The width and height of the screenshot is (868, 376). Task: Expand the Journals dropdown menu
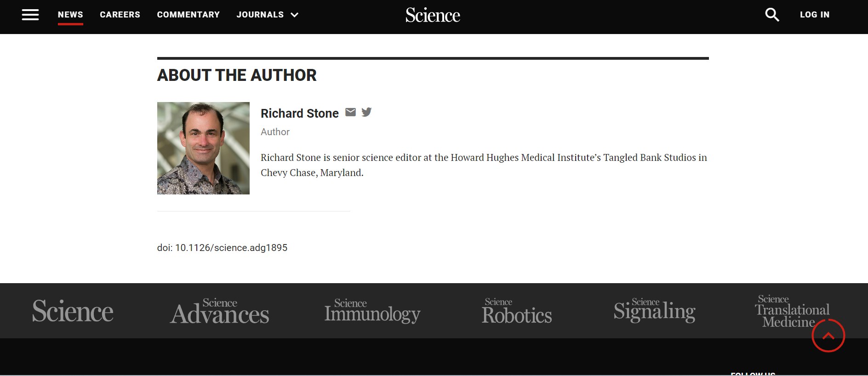click(268, 15)
